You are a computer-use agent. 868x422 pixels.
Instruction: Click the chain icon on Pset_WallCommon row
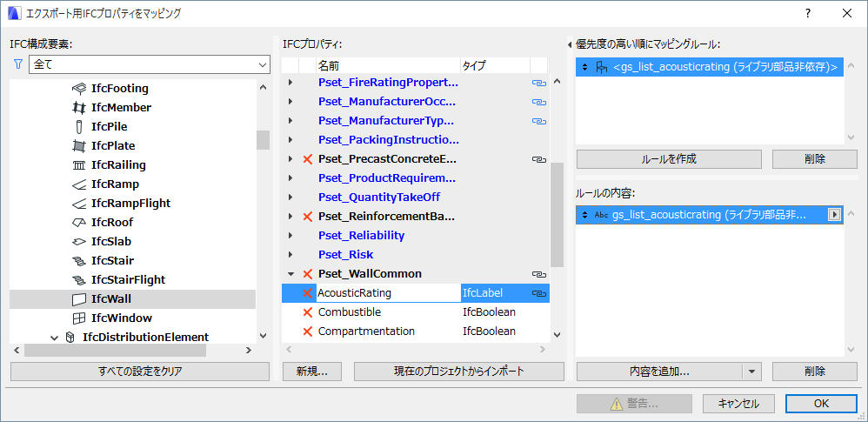click(x=538, y=274)
